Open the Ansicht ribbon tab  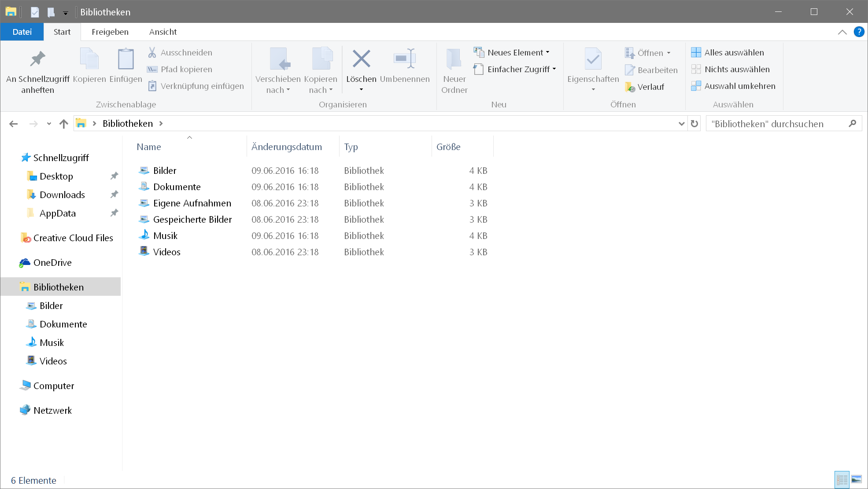click(163, 32)
